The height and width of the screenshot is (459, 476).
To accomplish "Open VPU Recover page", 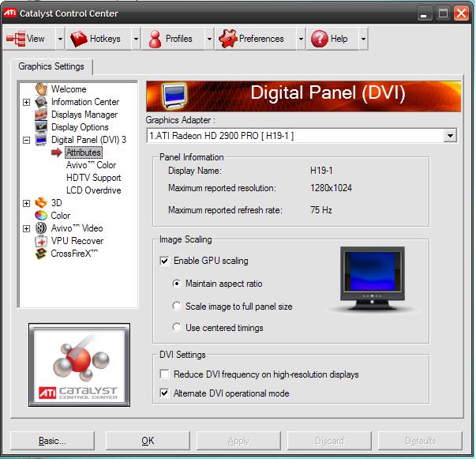I will pos(77,241).
